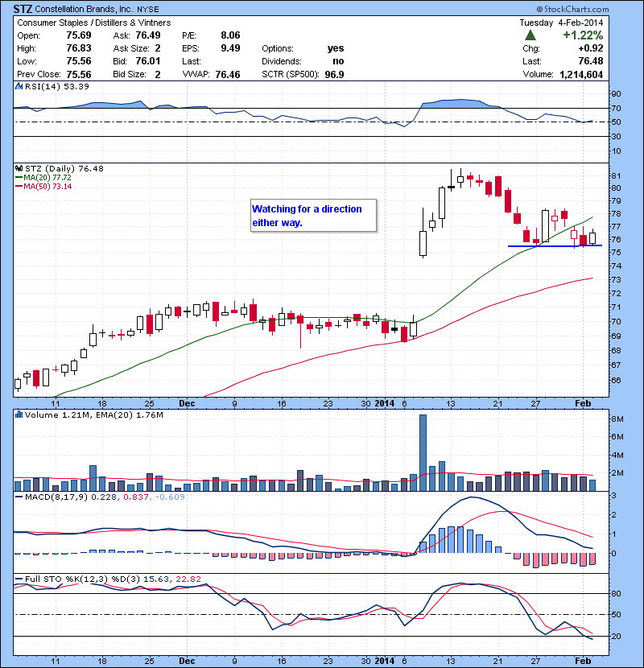Click the Open value 75.69
Screen dimensions: 644x668
(x=79, y=35)
